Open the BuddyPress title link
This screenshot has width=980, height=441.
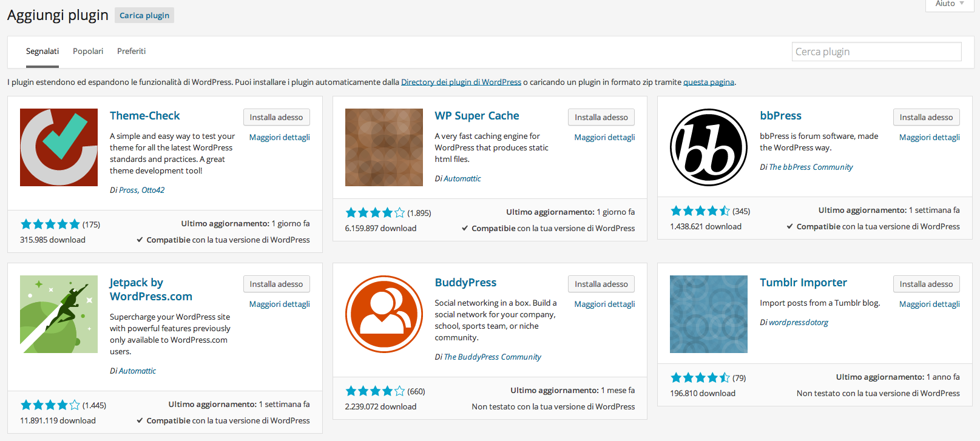[x=465, y=283]
